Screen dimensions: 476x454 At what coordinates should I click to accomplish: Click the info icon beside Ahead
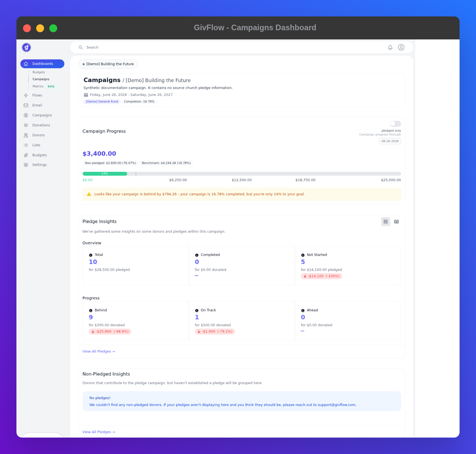pos(303,310)
